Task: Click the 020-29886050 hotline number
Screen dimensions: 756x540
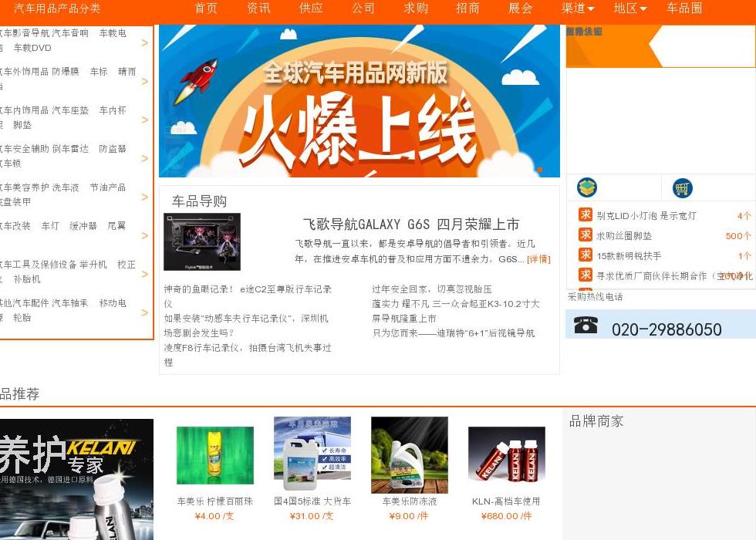Action: (667, 330)
